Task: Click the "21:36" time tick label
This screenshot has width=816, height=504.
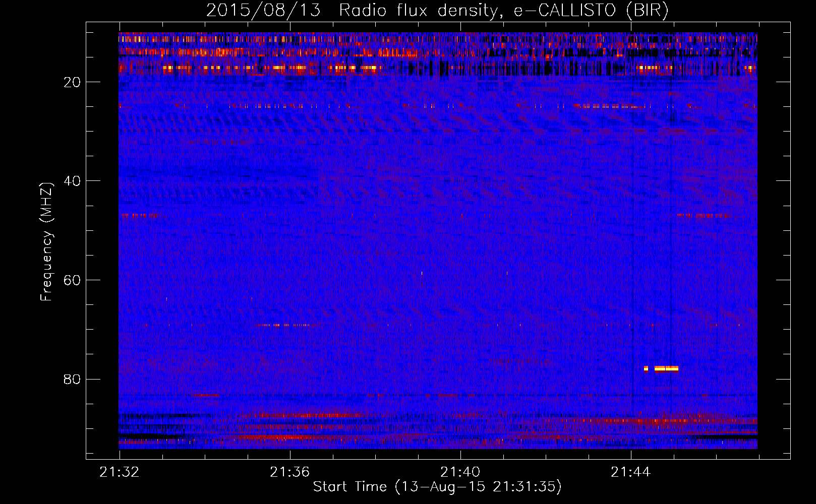Action: (x=290, y=472)
